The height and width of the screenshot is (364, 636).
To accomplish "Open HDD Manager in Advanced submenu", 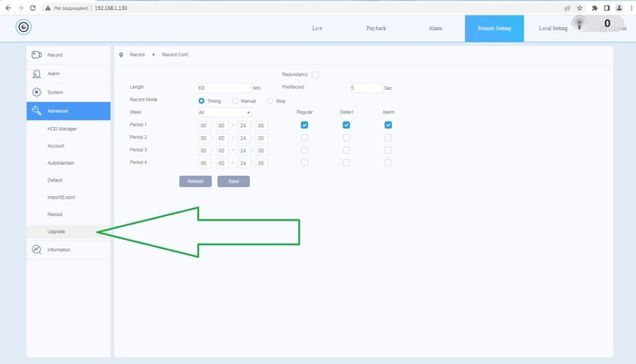I will tap(60, 130).
